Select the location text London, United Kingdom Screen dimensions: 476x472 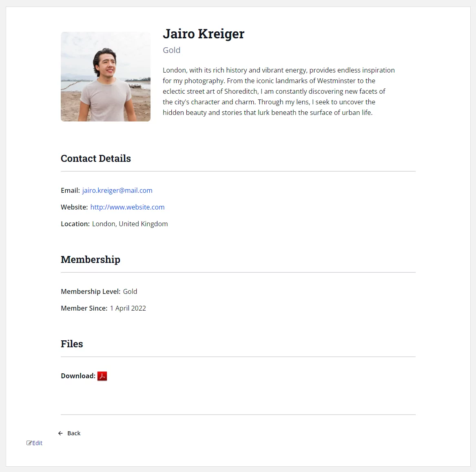[x=130, y=224]
